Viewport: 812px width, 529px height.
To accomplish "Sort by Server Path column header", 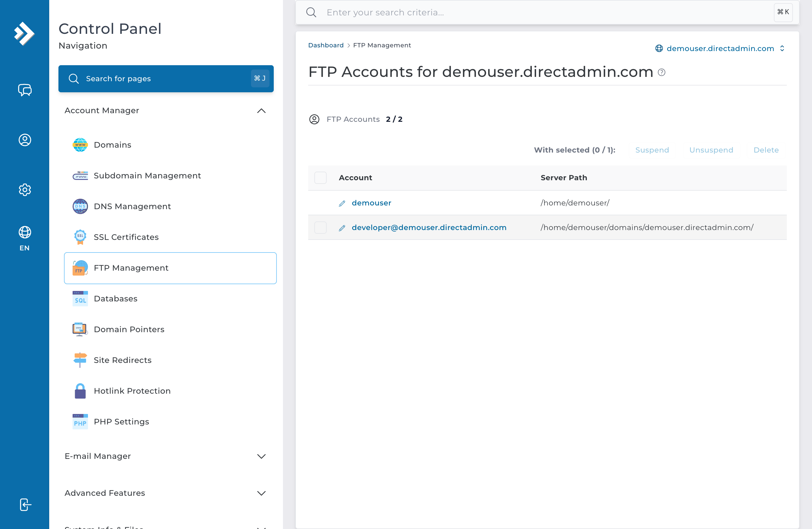I will point(563,178).
